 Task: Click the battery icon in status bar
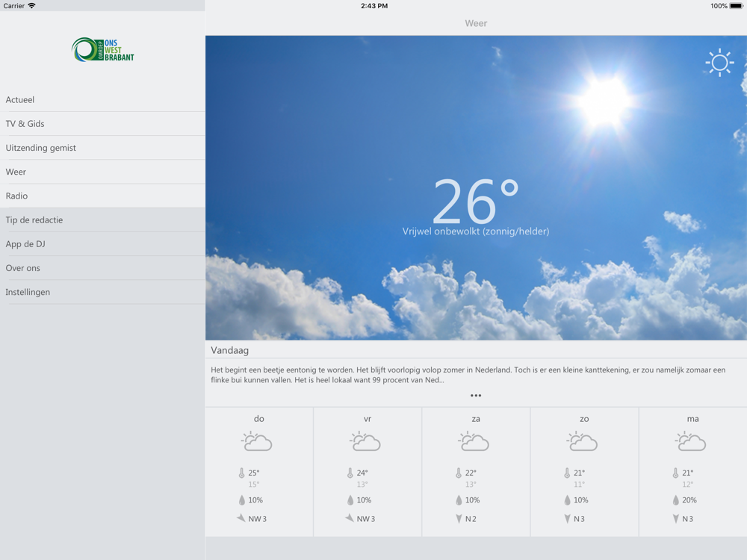pos(736,6)
